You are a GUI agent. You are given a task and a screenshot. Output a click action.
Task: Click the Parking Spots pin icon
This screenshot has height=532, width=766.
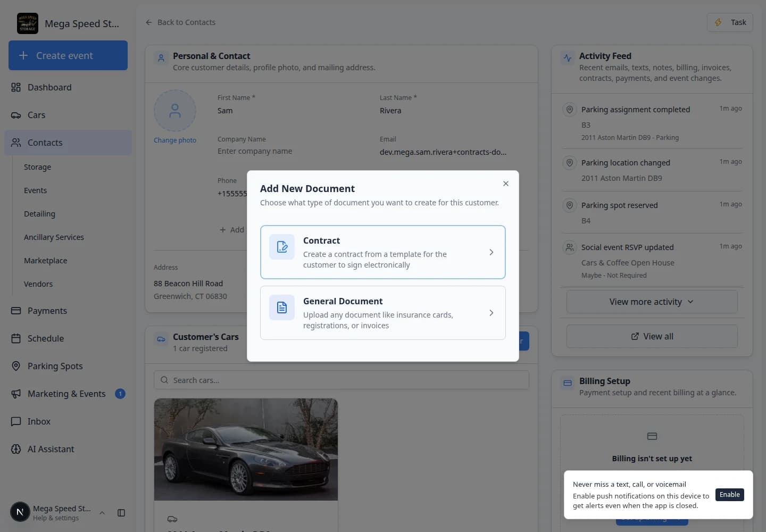click(x=16, y=366)
